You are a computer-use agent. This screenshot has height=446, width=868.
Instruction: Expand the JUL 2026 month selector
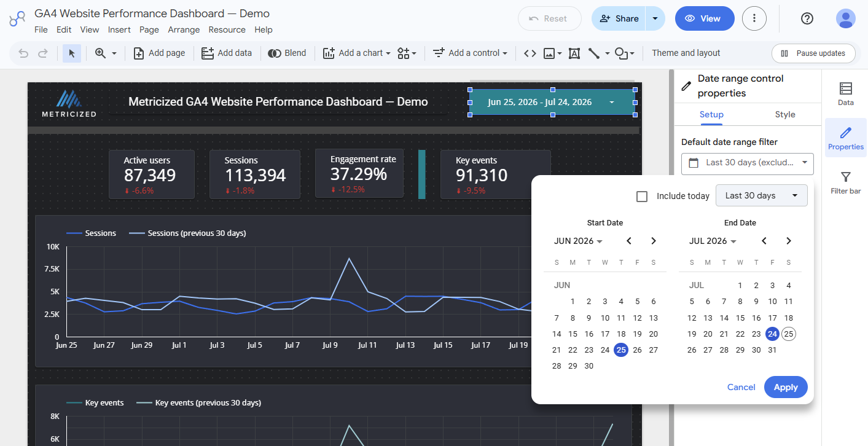[x=713, y=241]
